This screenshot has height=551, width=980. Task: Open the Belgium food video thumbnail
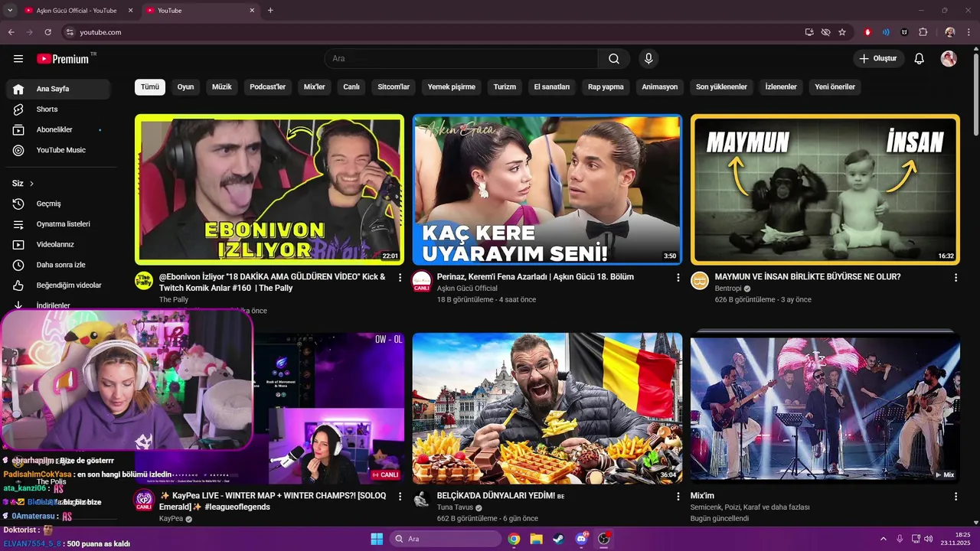coord(547,409)
